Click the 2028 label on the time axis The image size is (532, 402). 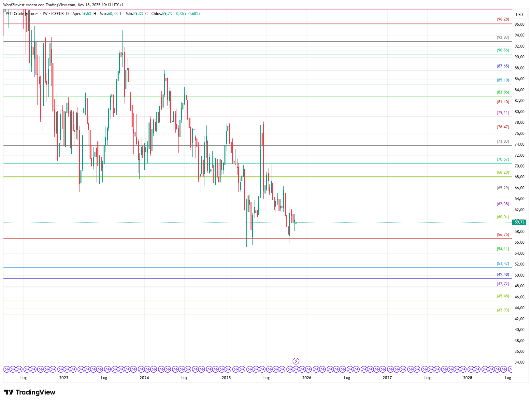click(x=467, y=378)
